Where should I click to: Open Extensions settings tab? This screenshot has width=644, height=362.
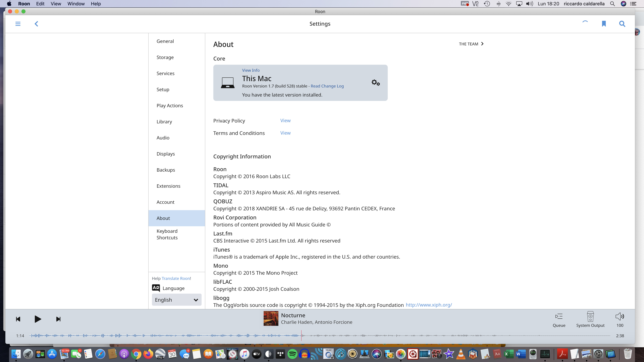[176, 186]
